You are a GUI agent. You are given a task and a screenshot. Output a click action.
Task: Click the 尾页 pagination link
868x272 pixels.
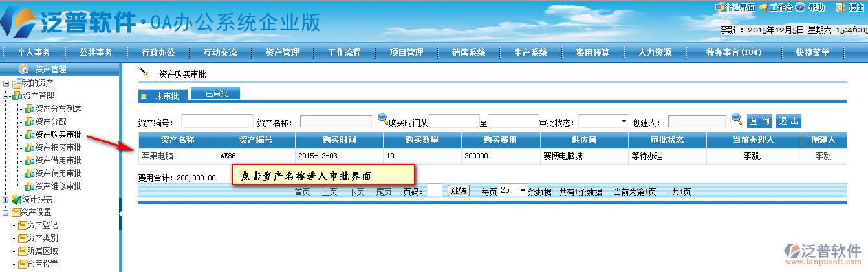click(x=384, y=192)
